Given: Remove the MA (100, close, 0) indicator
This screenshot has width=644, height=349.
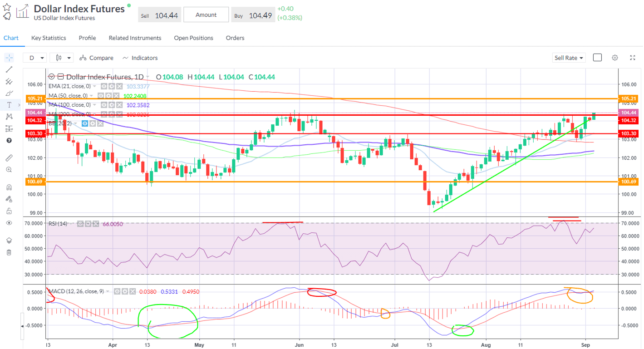Looking at the screenshot, I should pos(119,105).
